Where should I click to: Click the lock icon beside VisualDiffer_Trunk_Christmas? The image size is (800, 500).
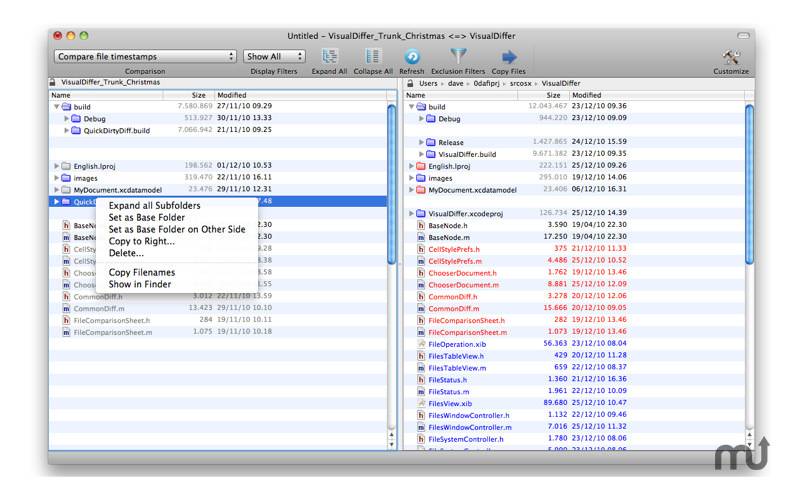coord(52,82)
